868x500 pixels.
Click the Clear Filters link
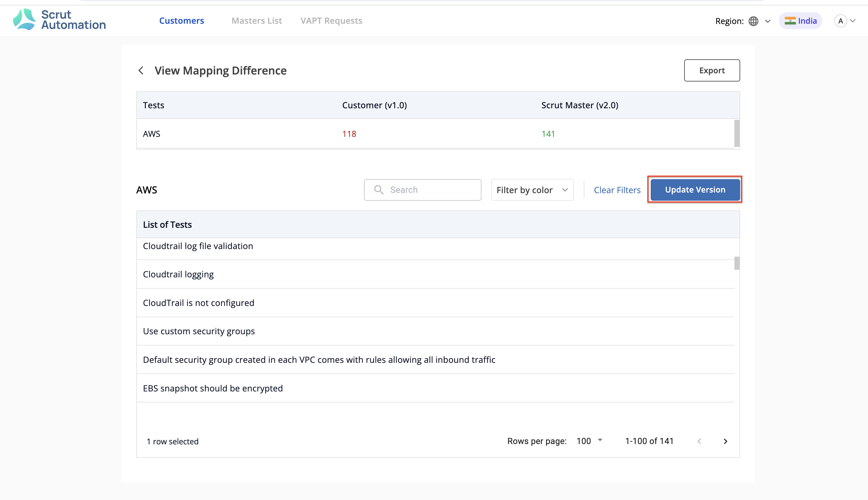click(x=617, y=190)
